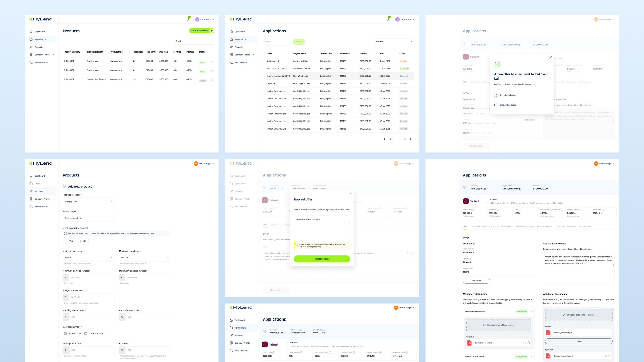Click the notification bell in the Products header

click(188, 19)
